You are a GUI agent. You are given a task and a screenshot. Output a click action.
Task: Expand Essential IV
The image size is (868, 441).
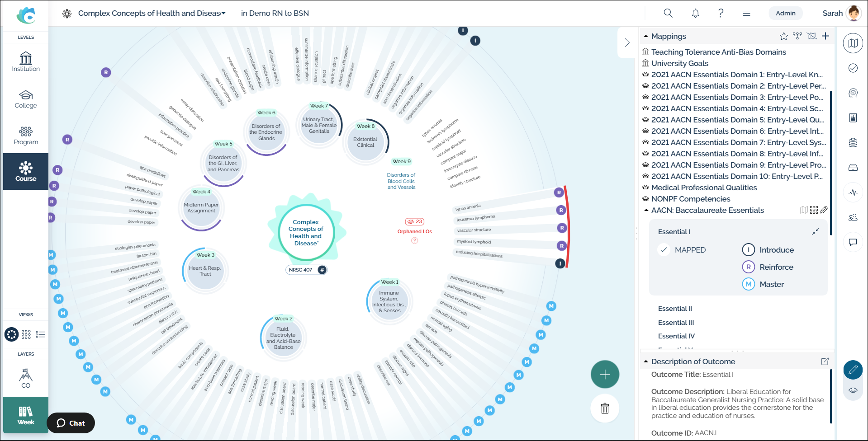pyautogui.click(x=676, y=336)
